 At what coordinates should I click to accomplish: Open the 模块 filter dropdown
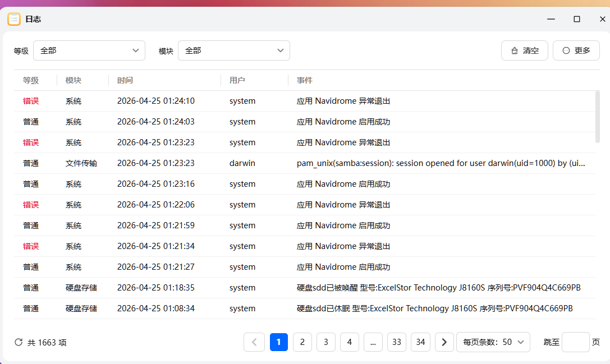coord(233,50)
